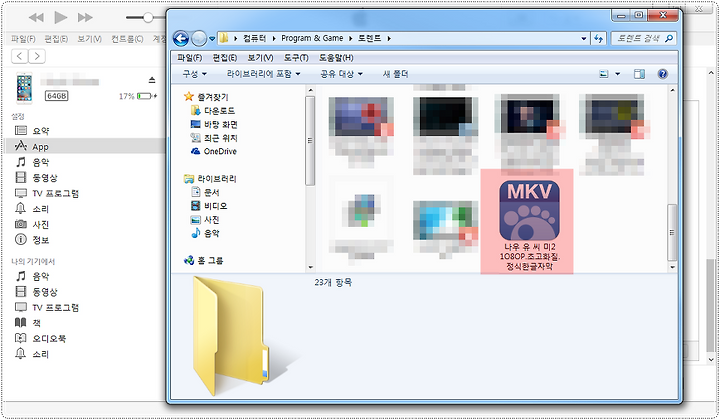
Task: Select 다운로드 in navigation pane
Action: (213, 111)
